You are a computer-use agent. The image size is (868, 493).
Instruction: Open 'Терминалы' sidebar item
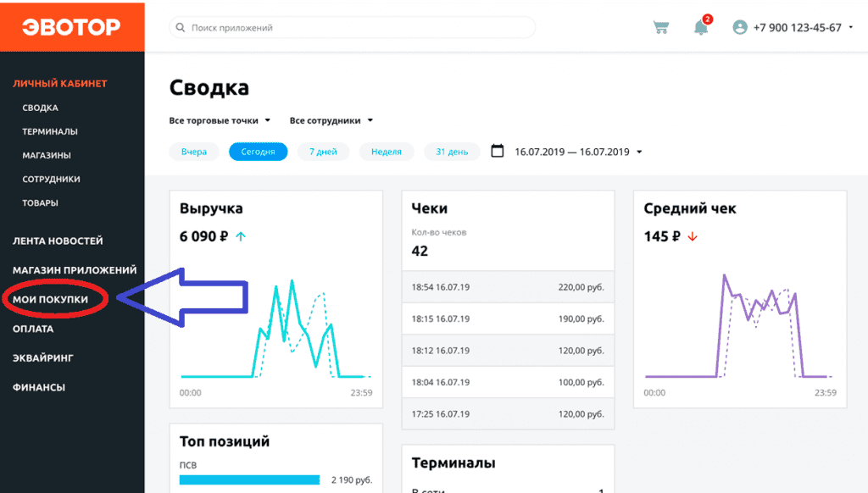50,131
